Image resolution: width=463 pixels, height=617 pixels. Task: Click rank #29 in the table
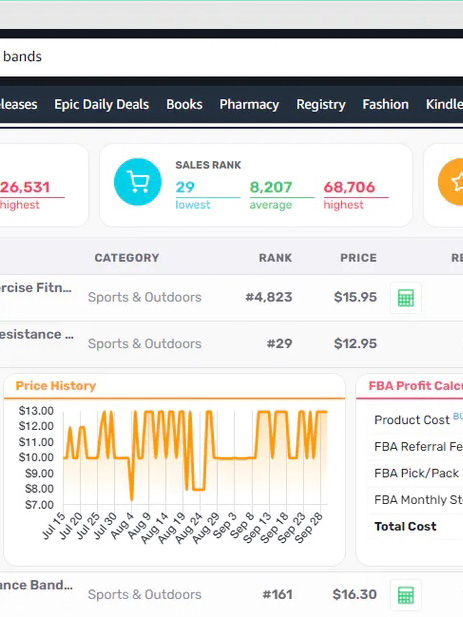coord(279,344)
